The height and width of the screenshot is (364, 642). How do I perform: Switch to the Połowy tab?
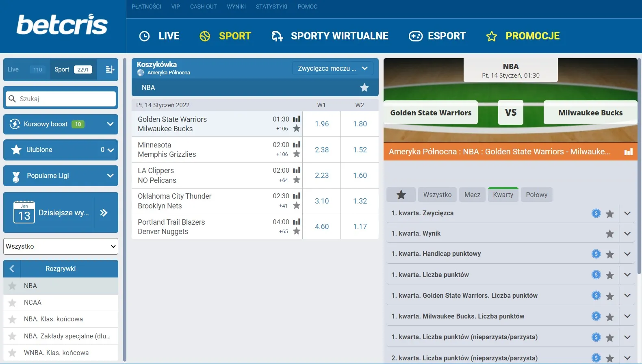pyautogui.click(x=536, y=195)
